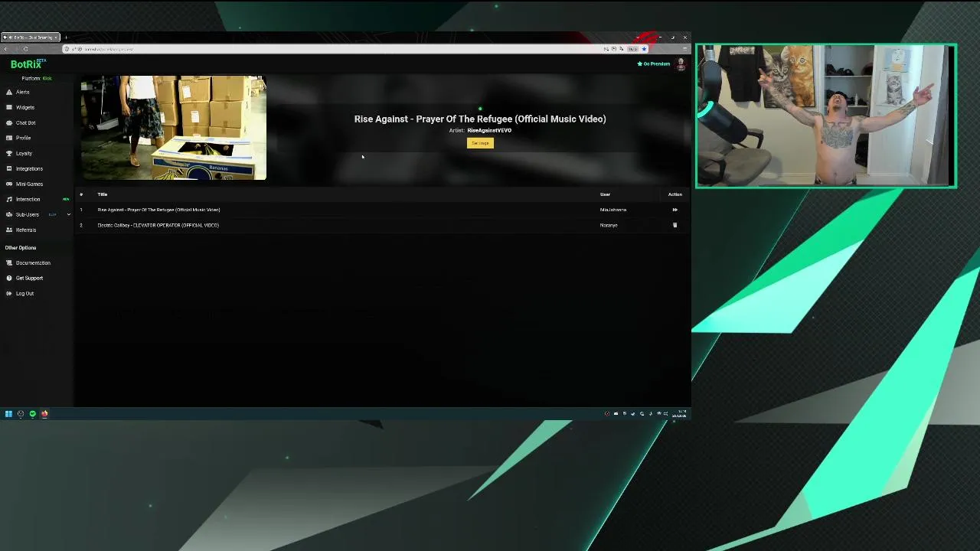Open the Widgets page
This screenshot has height=551, width=980.
click(x=24, y=107)
